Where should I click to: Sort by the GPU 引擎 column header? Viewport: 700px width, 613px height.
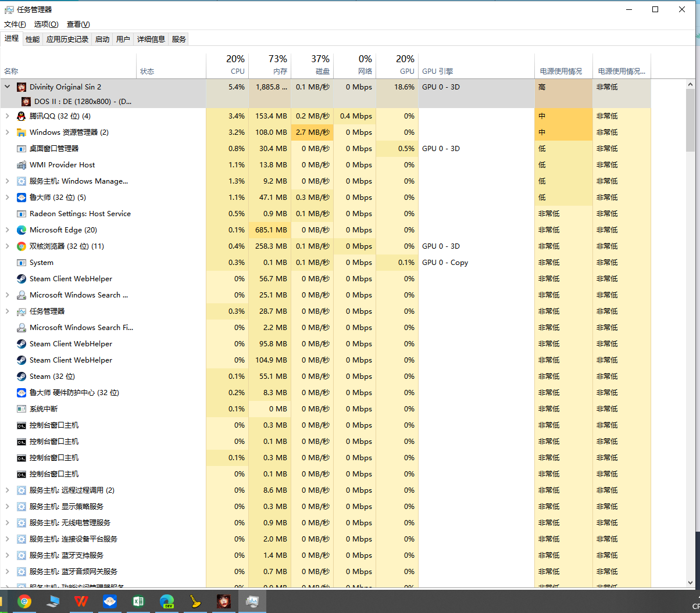click(476, 66)
